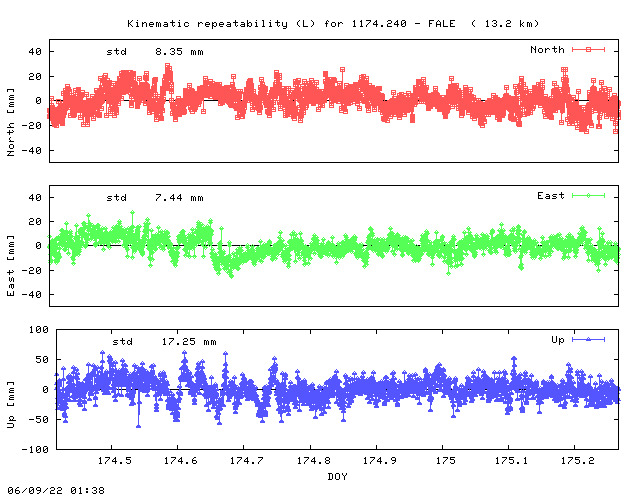
Task: Click the x-axis tick label 174.5
Action: click(x=115, y=460)
